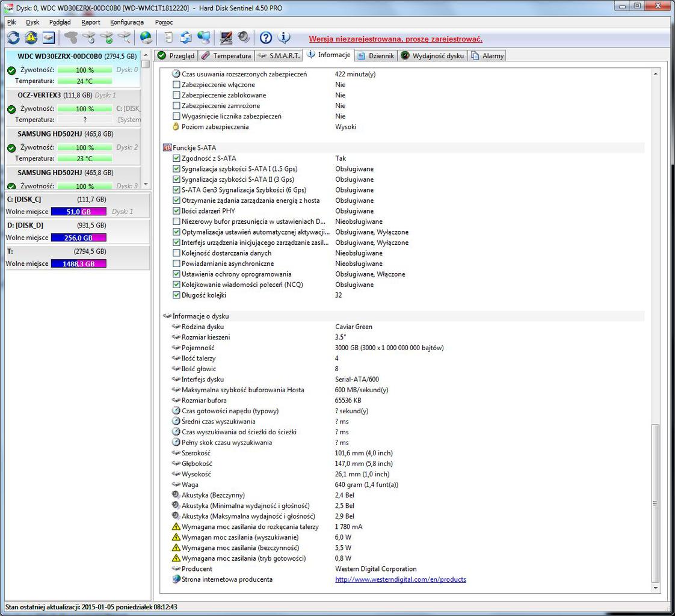Click the 1488,3 GB free space bar
Screen dimensions: 675x616
pyautogui.click(x=79, y=264)
